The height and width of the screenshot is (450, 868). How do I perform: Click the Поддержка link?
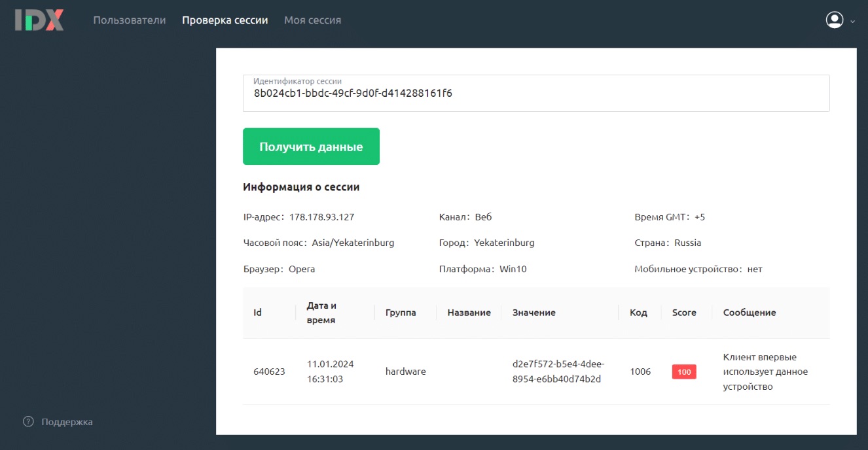[x=67, y=422]
